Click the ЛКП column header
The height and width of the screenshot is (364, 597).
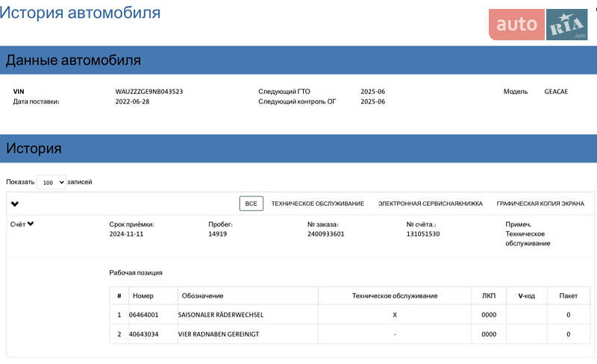[488, 296]
